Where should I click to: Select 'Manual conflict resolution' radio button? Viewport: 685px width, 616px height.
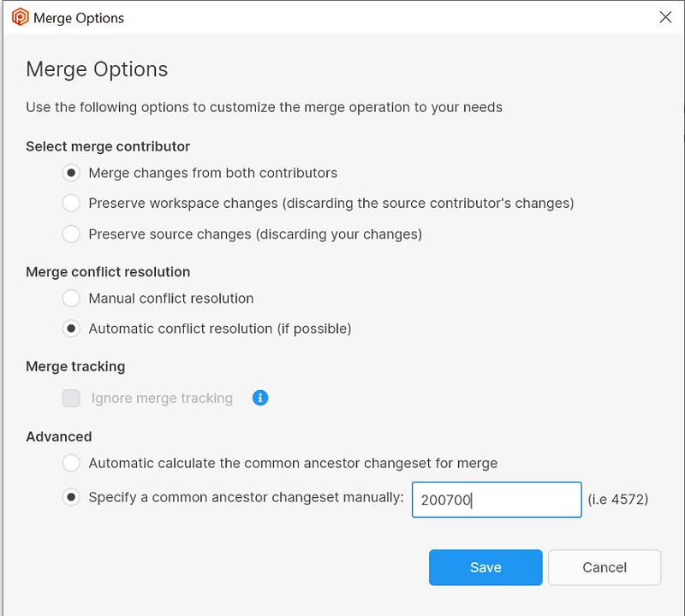72,299
